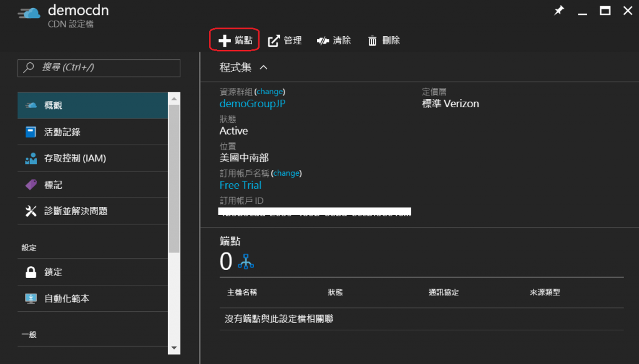Pin the democdn blade with pin icon
639x364 pixels.
(x=559, y=10)
